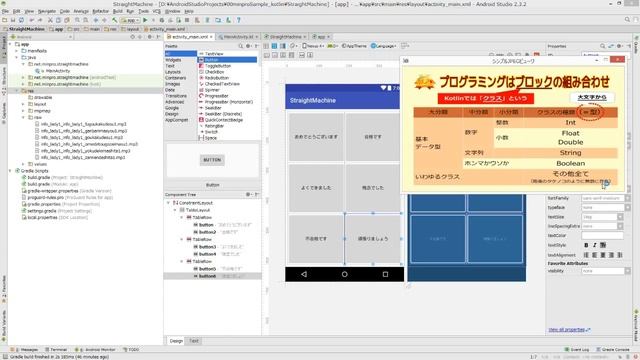Collapse the ConstraintLayout node in Component Tree

click(168, 203)
